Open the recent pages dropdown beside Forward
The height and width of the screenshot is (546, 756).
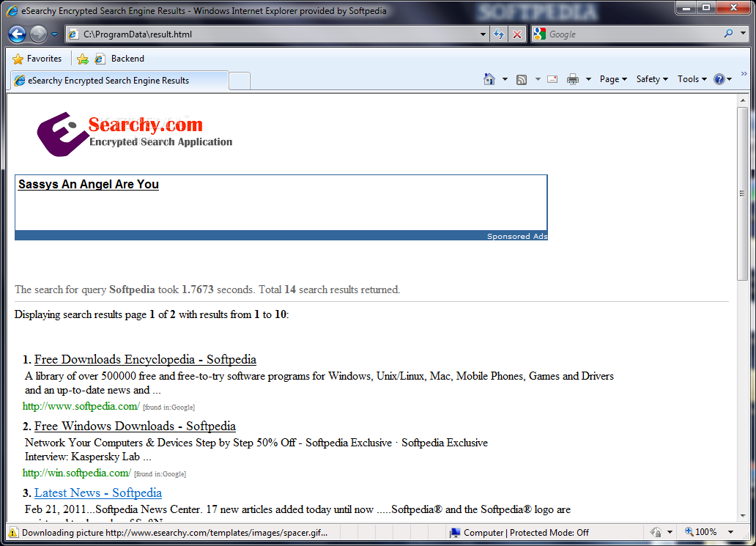point(54,34)
